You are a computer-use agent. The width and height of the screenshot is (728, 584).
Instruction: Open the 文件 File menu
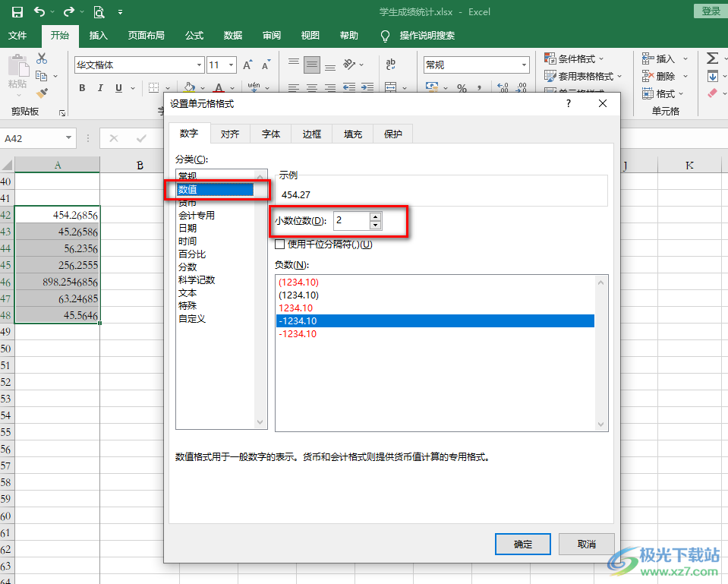[17, 36]
